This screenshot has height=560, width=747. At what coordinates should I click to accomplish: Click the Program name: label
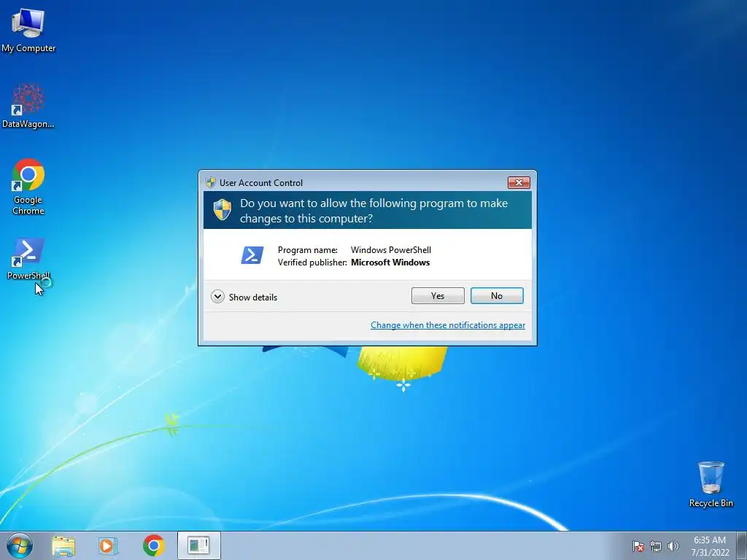coord(308,250)
